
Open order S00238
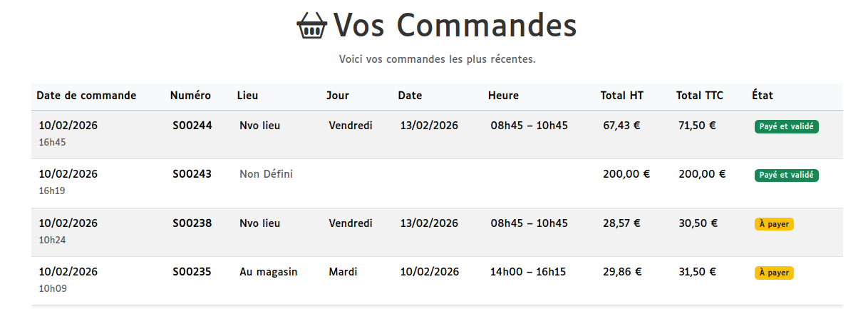[x=192, y=223]
